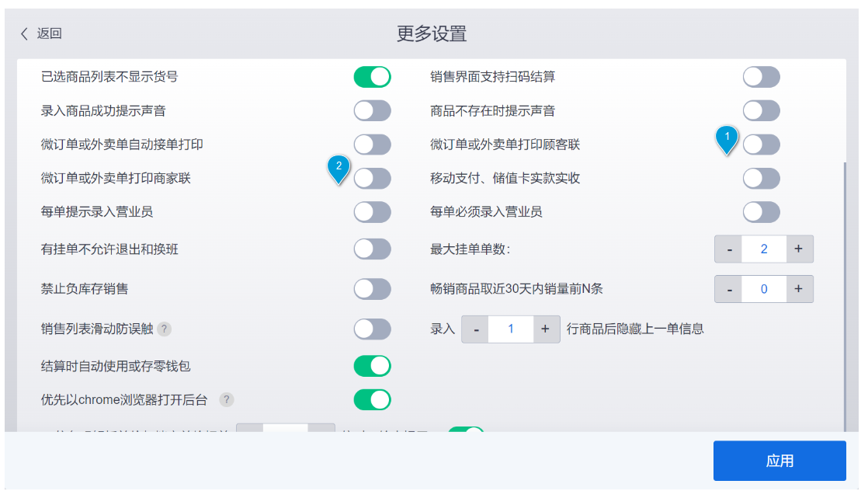This screenshot has width=868, height=491.
Task: Enable 禁止负库存销售 switch
Action: [373, 289]
